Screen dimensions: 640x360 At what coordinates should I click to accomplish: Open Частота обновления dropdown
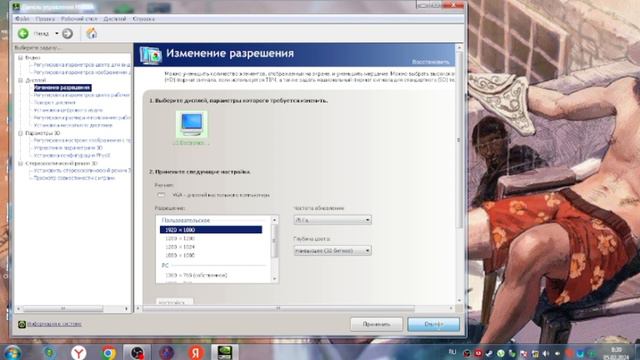click(332, 220)
